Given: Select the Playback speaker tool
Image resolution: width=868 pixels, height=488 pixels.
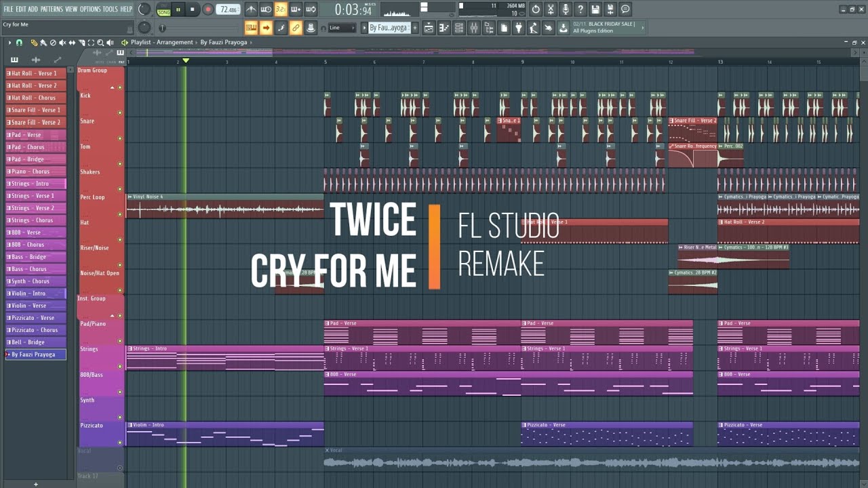Looking at the screenshot, I should tap(110, 43).
